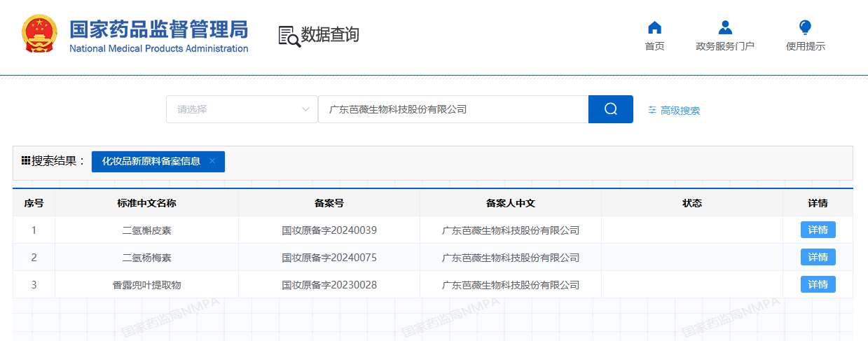The image size is (868, 341).
Task: Click the 标准中文名称 column header
Action: pyautogui.click(x=146, y=203)
